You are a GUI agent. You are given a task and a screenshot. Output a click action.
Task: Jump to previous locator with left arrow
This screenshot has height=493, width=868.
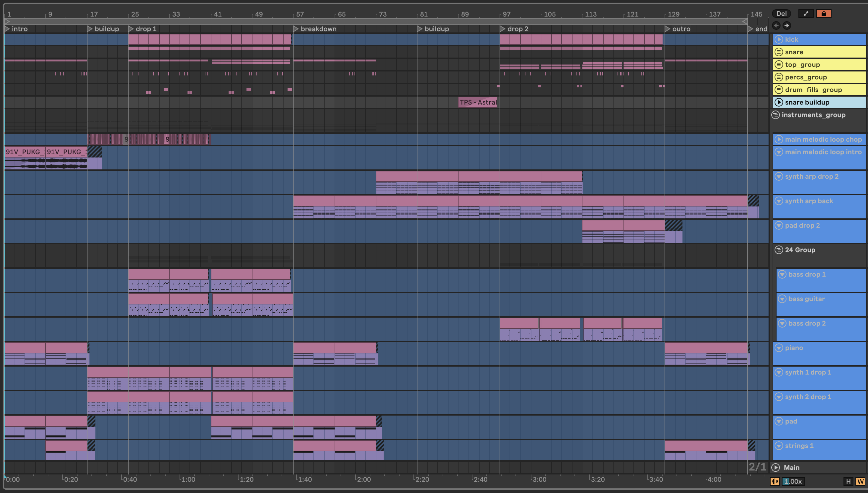pyautogui.click(x=776, y=25)
